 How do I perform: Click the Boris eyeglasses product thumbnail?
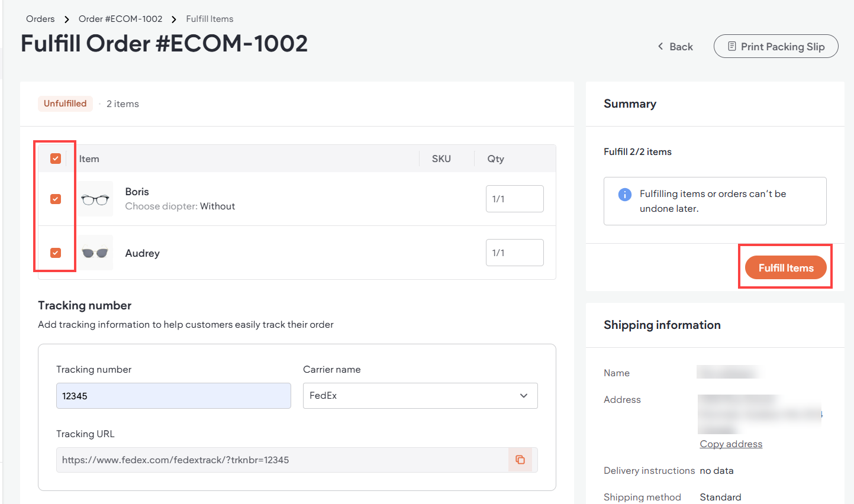(x=95, y=199)
